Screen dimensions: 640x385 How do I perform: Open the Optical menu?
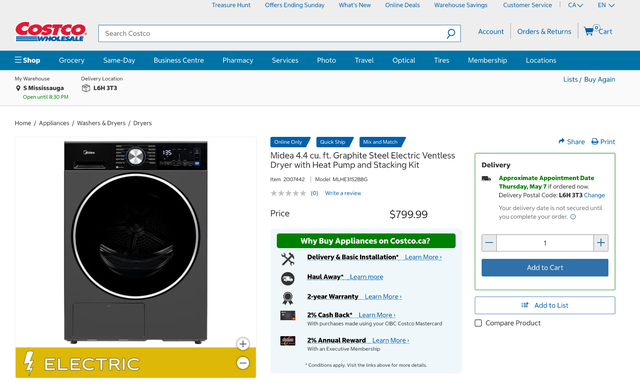[404, 60]
